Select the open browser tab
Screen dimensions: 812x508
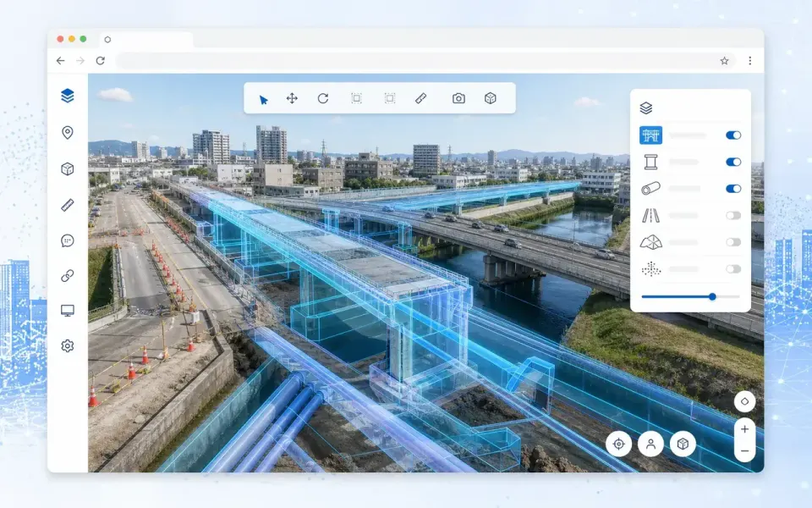click(x=146, y=40)
